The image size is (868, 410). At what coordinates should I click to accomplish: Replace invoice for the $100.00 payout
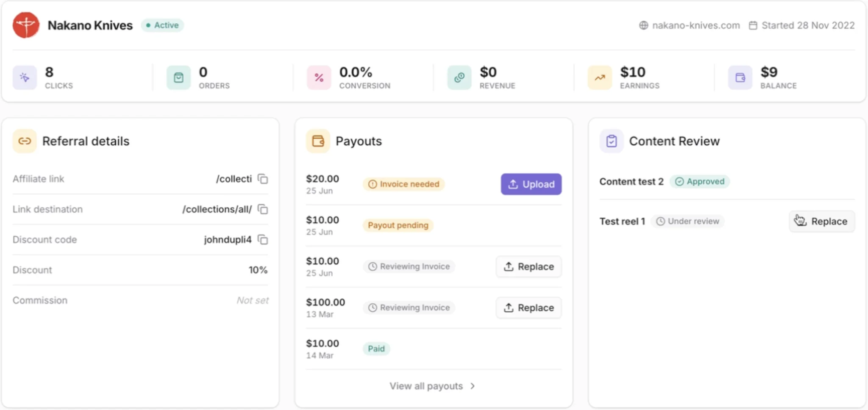pos(529,307)
